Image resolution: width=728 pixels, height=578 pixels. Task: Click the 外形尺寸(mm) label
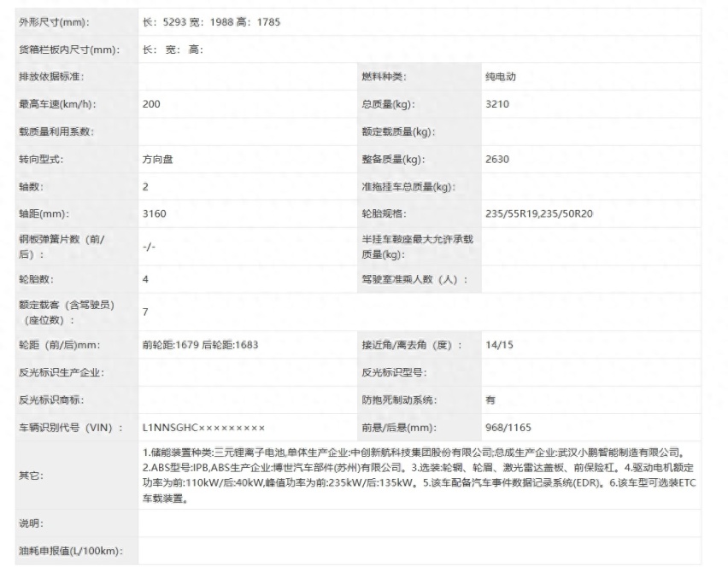point(54,22)
